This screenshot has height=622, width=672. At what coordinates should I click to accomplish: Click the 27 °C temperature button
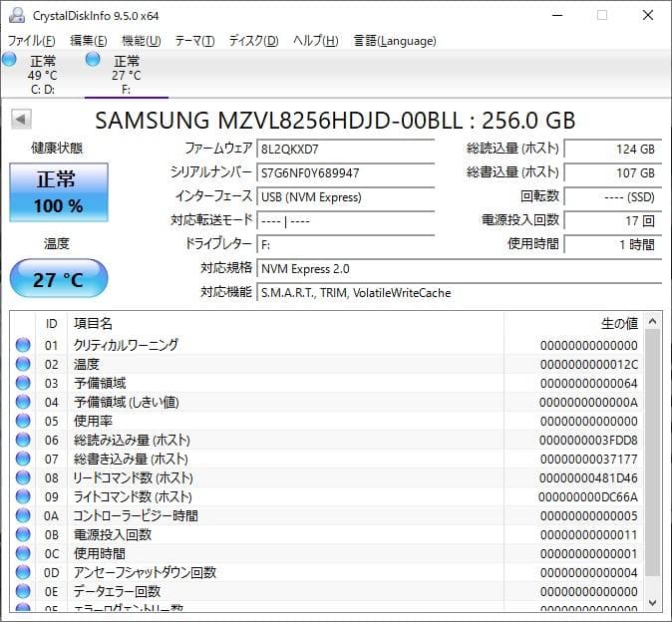pos(59,278)
